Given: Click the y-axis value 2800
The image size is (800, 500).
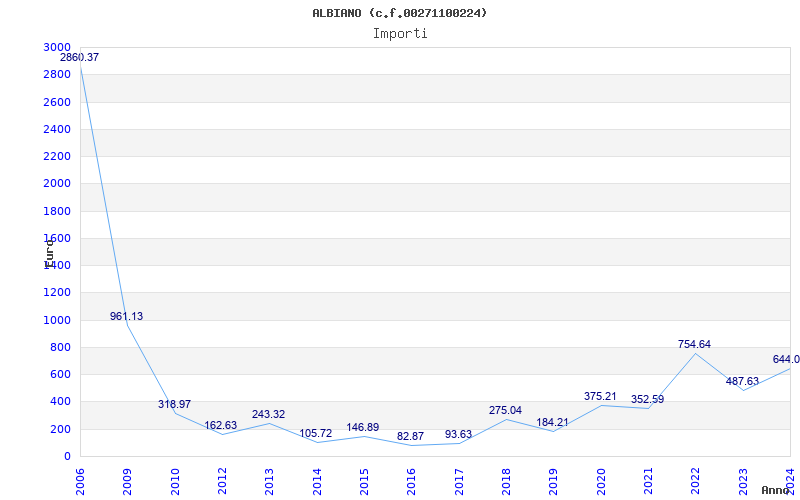Looking at the screenshot, I should coord(57,74).
